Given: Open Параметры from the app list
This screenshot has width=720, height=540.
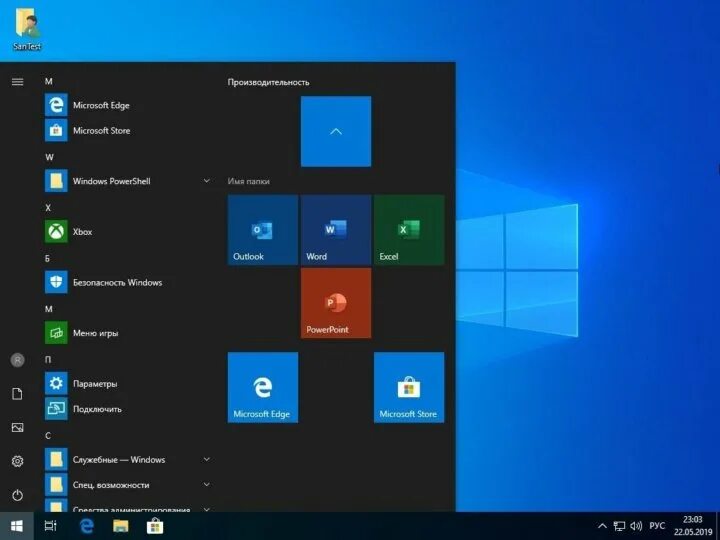Looking at the screenshot, I should (x=126, y=383).
